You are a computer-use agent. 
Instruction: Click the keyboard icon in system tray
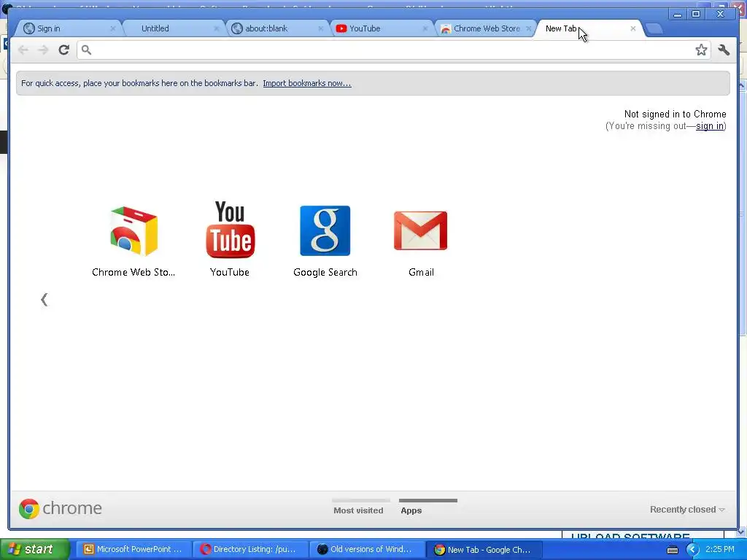tap(672, 550)
